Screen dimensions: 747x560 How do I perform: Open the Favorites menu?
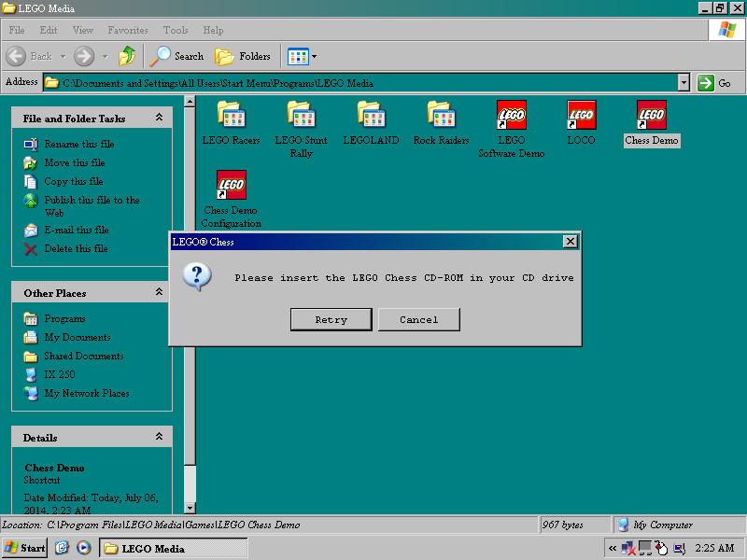pyautogui.click(x=128, y=30)
